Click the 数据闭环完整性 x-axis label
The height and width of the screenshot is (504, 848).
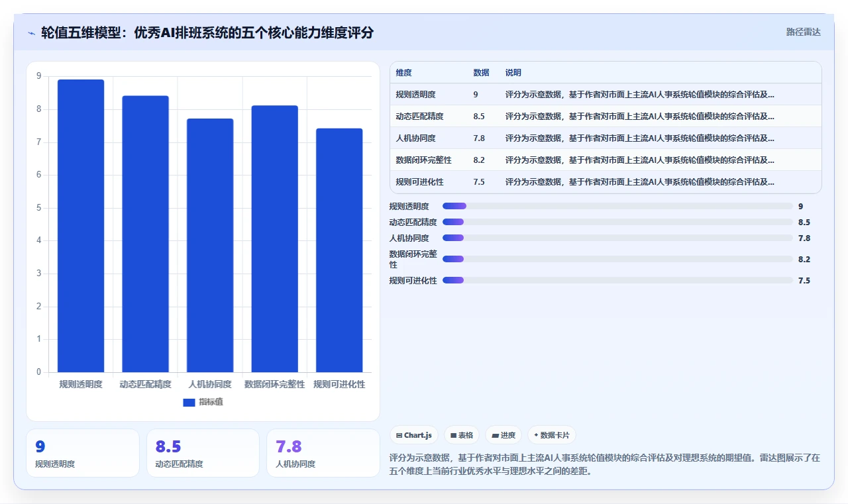coord(274,384)
